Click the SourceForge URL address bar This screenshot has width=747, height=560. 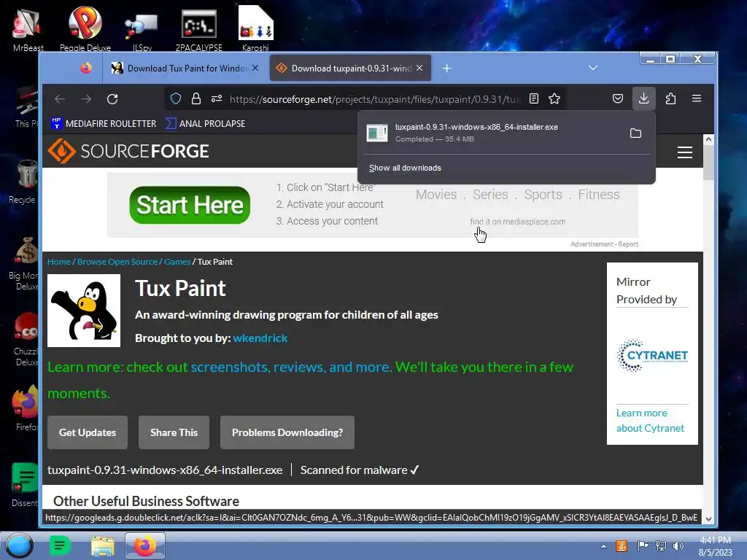374,99
